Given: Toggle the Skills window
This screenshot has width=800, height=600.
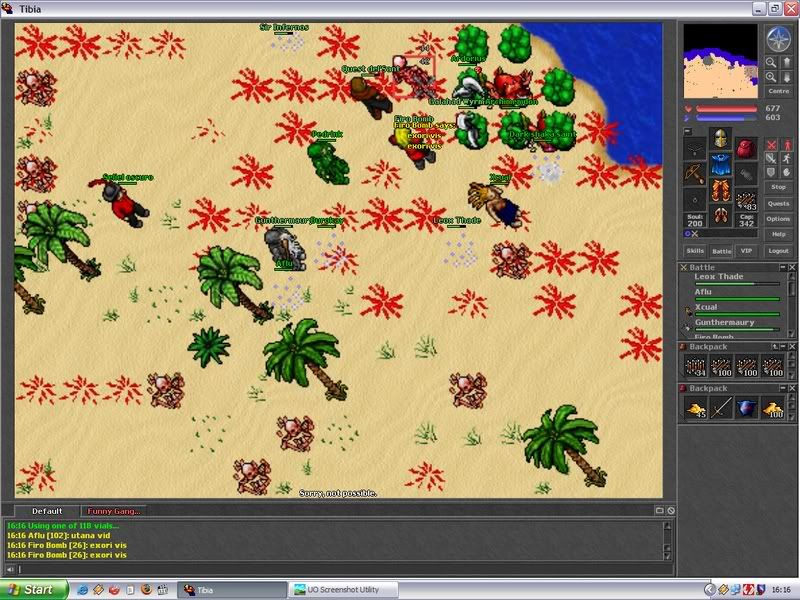Looking at the screenshot, I should [x=695, y=251].
